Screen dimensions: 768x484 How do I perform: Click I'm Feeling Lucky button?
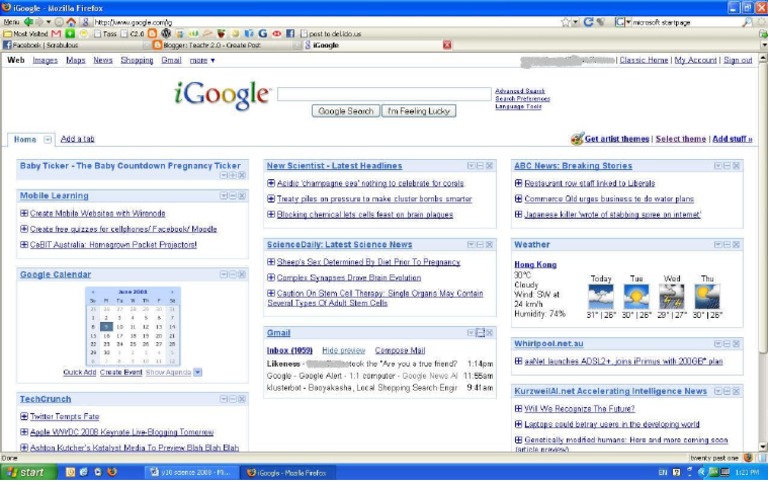(x=419, y=111)
